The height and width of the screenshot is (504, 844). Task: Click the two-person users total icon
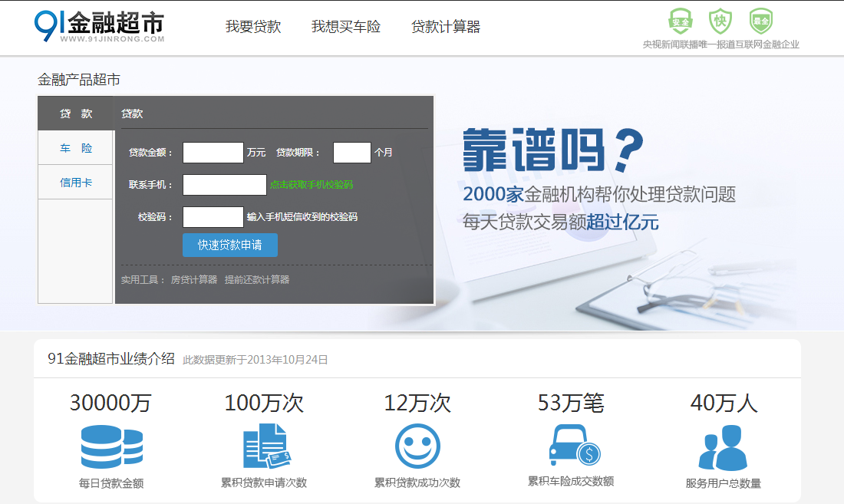coord(723,447)
